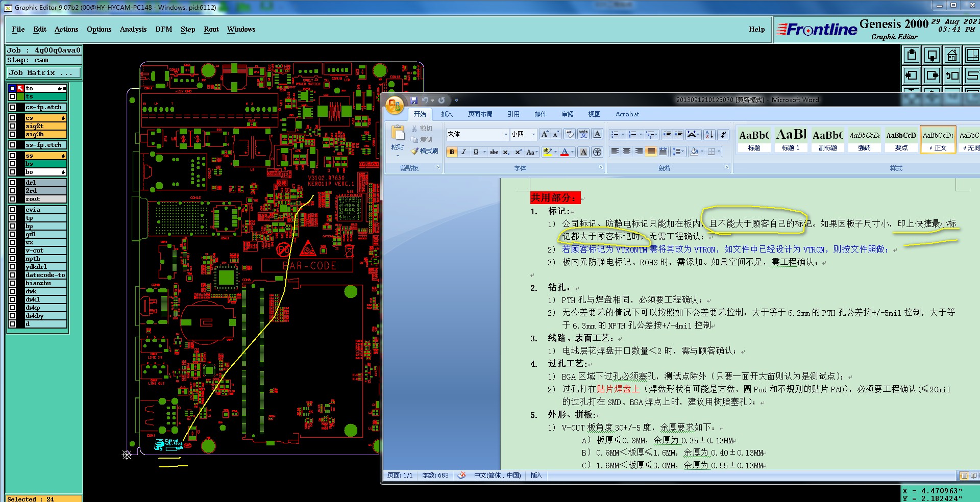980x502 pixels.
Task: Click the phonetic guide (wén) icon
Action: click(x=583, y=134)
